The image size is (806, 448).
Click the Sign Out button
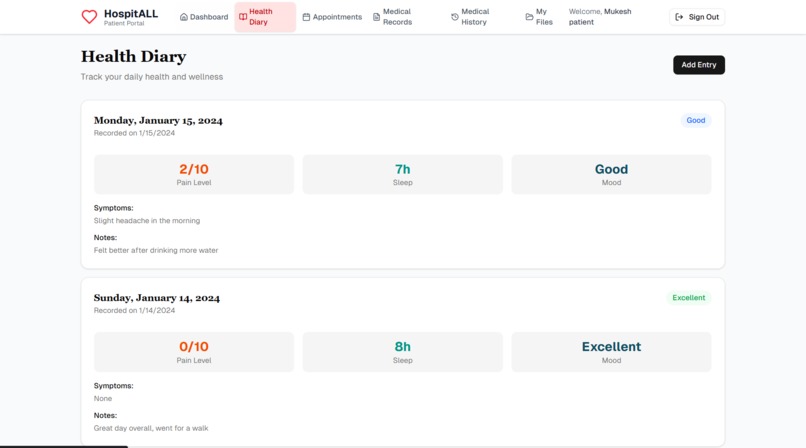pos(697,17)
